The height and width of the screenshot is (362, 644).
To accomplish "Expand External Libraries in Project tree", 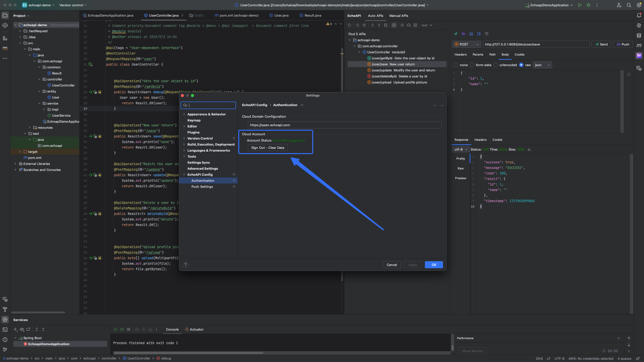I will click(15, 164).
